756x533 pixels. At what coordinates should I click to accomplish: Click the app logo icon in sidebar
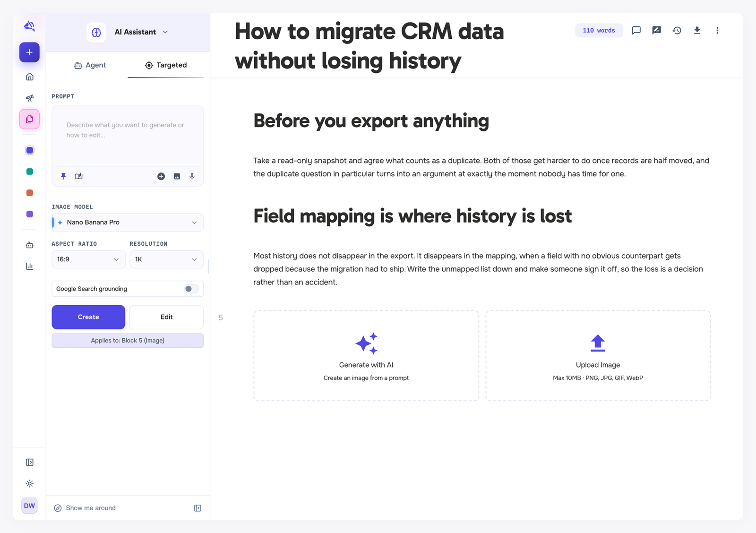point(29,26)
